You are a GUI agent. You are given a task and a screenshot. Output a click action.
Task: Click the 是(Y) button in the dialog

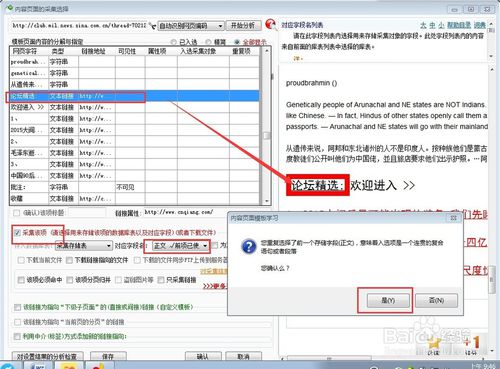click(x=388, y=300)
